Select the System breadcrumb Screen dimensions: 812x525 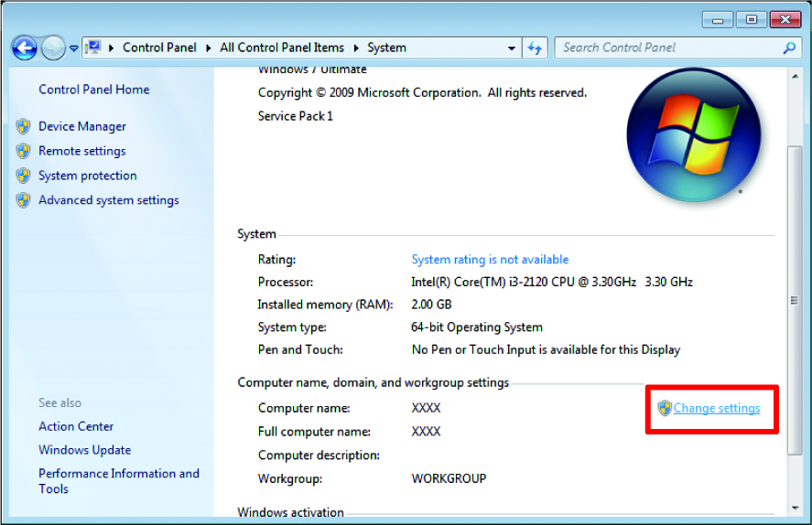387,48
